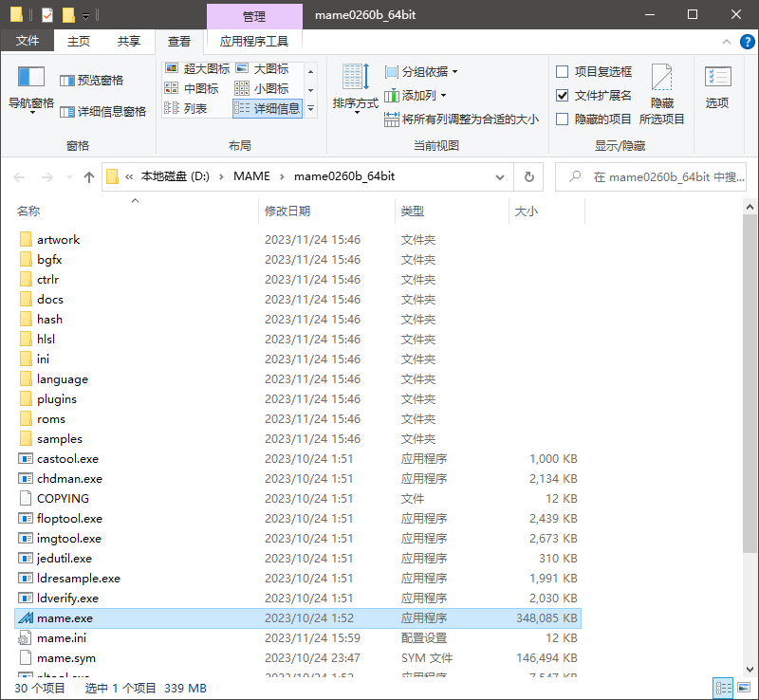The width and height of the screenshot is (759, 700).
Task: Switch to details view in status bar
Action: pos(723,688)
